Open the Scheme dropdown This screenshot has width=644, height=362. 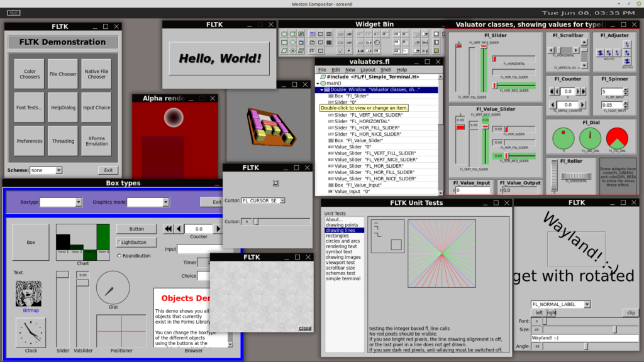[x=46, y=170]
